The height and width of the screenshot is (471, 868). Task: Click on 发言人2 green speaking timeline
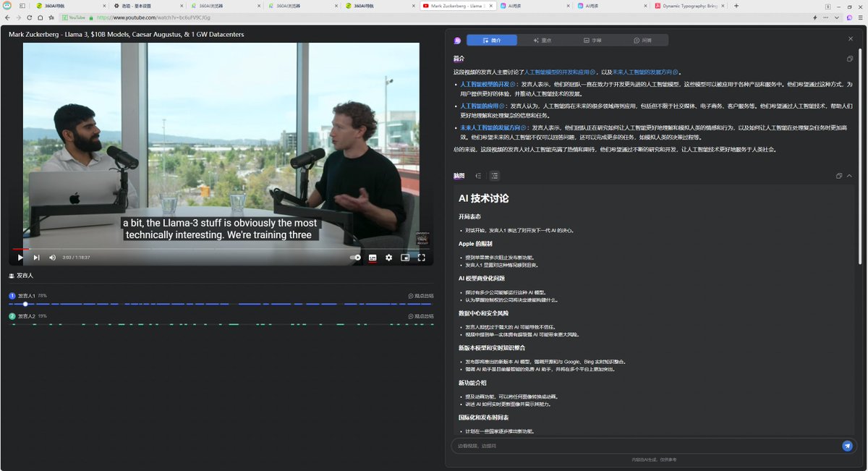point(221,324)
